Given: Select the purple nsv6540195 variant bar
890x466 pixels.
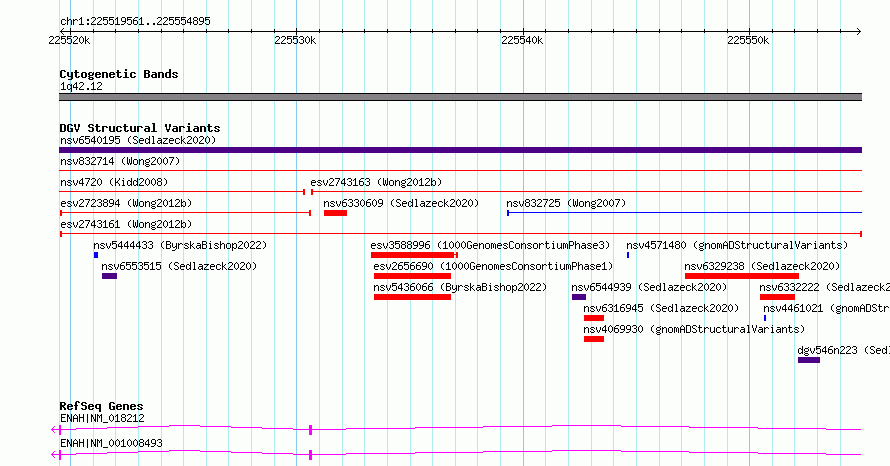Looking at the screenshot, I should pos(460,150).
